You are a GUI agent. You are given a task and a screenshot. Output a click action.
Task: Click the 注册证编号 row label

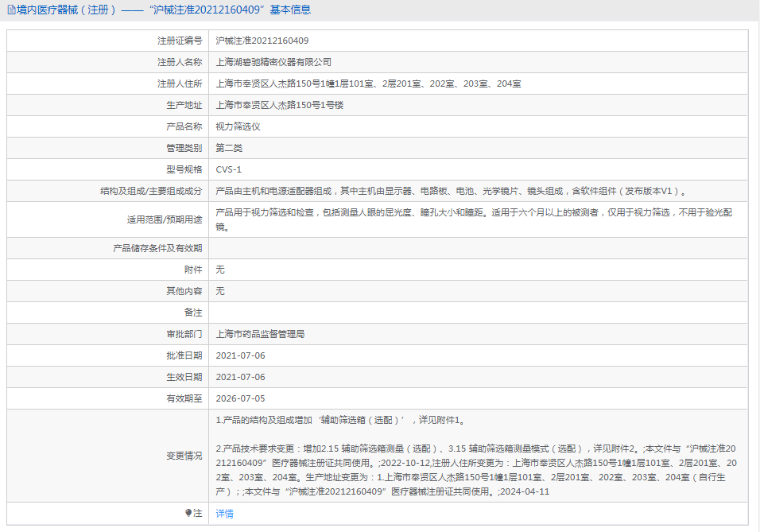pos(179,41)
